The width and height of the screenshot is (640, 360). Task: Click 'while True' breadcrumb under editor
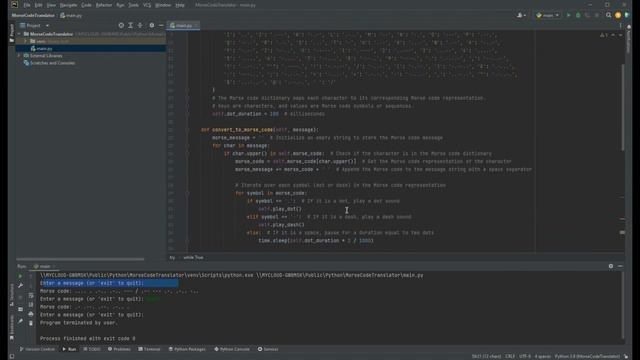193,258
